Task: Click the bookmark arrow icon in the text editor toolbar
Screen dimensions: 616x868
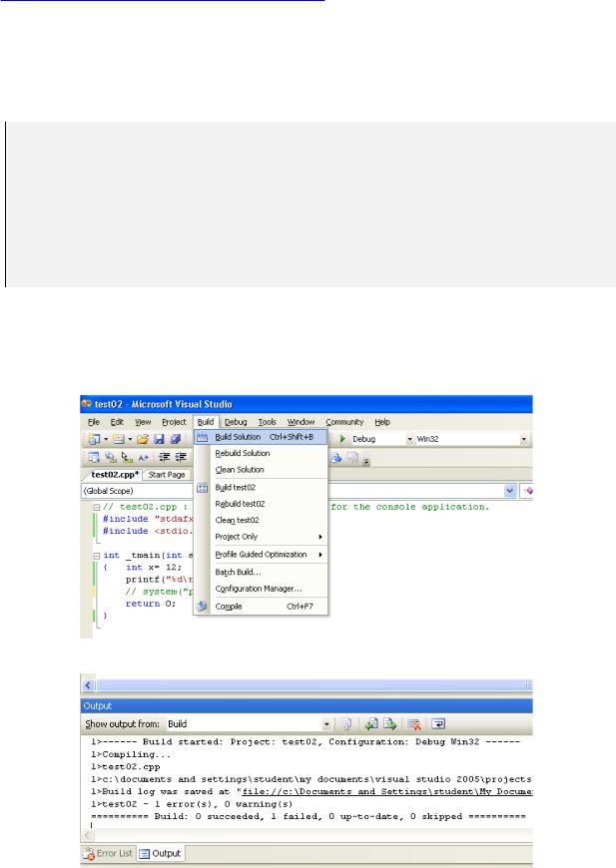Action: click(336, 457)
